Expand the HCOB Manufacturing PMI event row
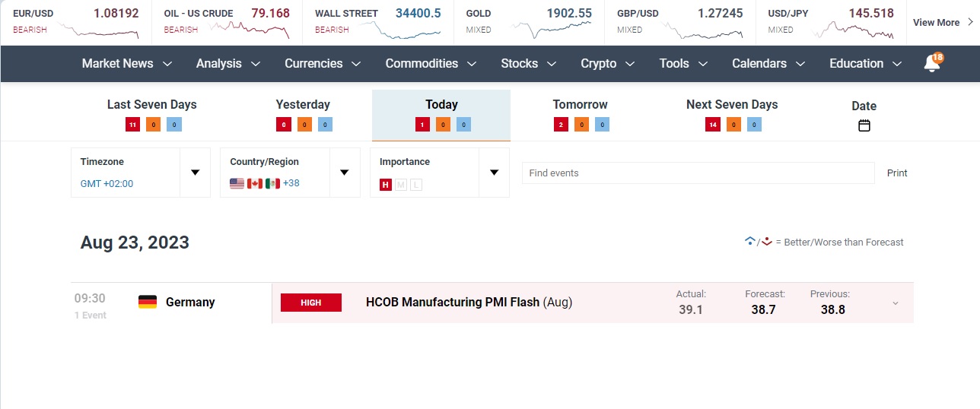The width and height of the screenshot is (980, 409). [896, 303]
